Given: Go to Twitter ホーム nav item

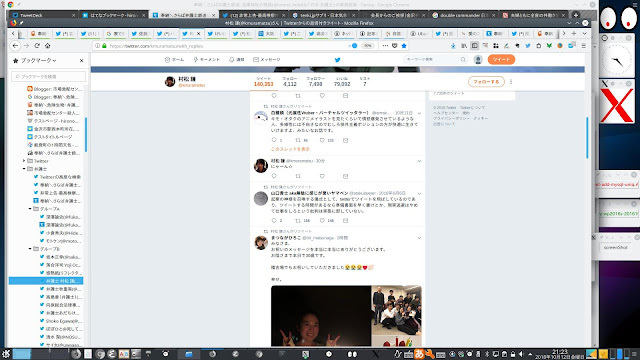Looking at the screenshot, I should (x=174, y=60).
